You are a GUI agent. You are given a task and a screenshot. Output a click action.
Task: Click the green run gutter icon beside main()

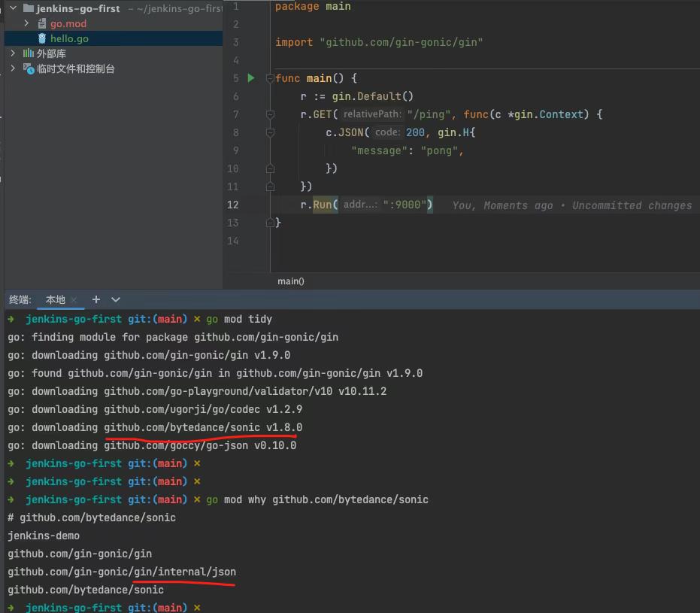251,78
